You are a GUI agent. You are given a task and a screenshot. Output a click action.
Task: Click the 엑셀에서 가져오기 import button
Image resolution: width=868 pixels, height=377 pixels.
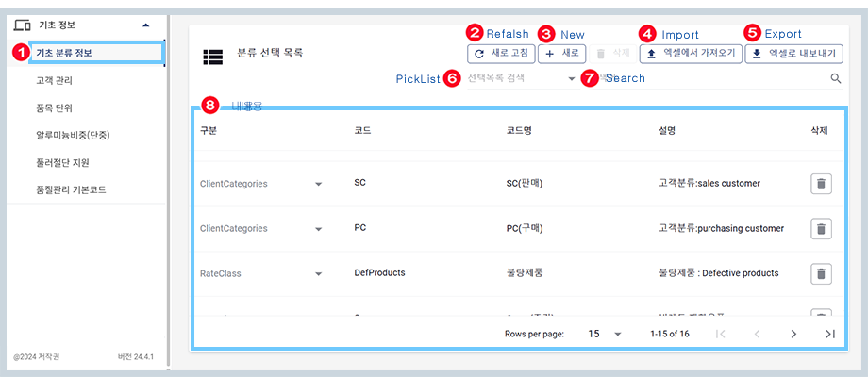(691, 54)
